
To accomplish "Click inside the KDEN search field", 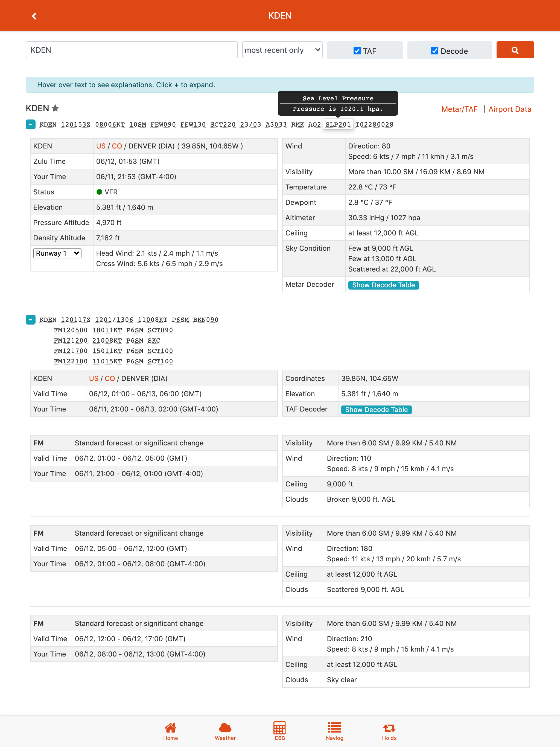I will 132,50.
